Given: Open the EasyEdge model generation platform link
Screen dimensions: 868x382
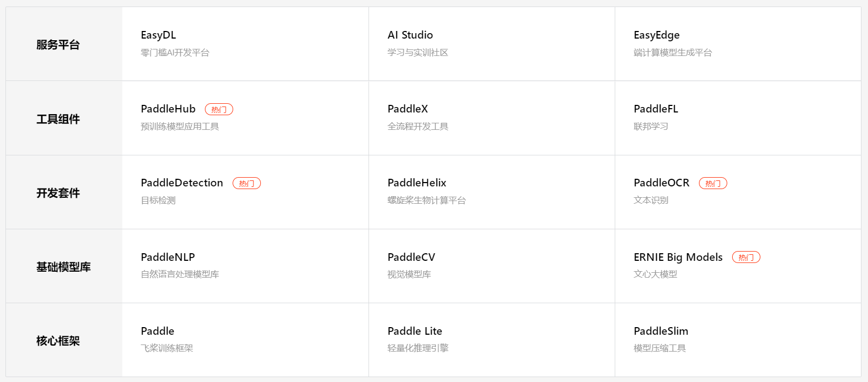Looking at the screenshot, I should click(x=657, y=34).
